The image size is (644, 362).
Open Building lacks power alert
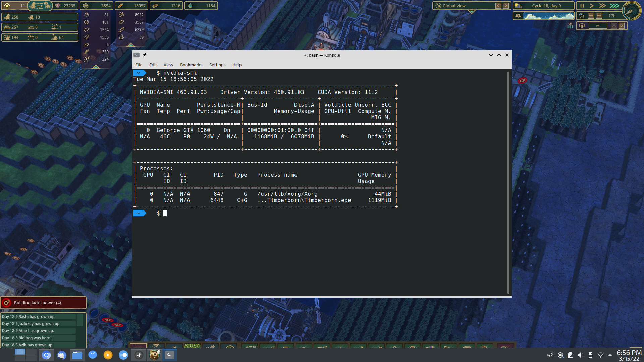coord(43,303)
